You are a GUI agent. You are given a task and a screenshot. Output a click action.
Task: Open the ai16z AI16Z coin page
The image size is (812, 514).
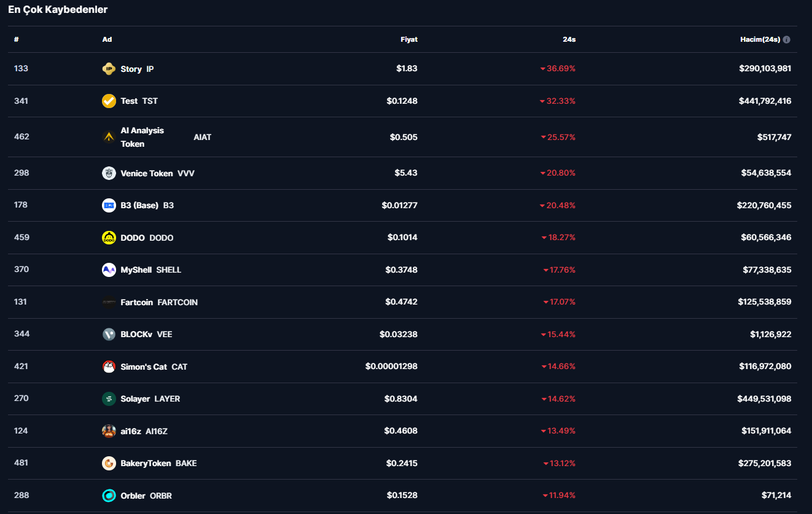[x=144, y=431]
